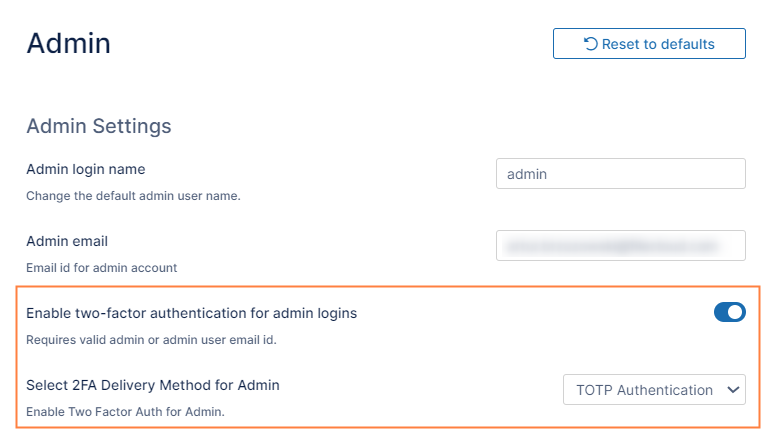Click "Enable two-factor authentication for admin logins" label
Screen dimensions: 779x445
191,313
